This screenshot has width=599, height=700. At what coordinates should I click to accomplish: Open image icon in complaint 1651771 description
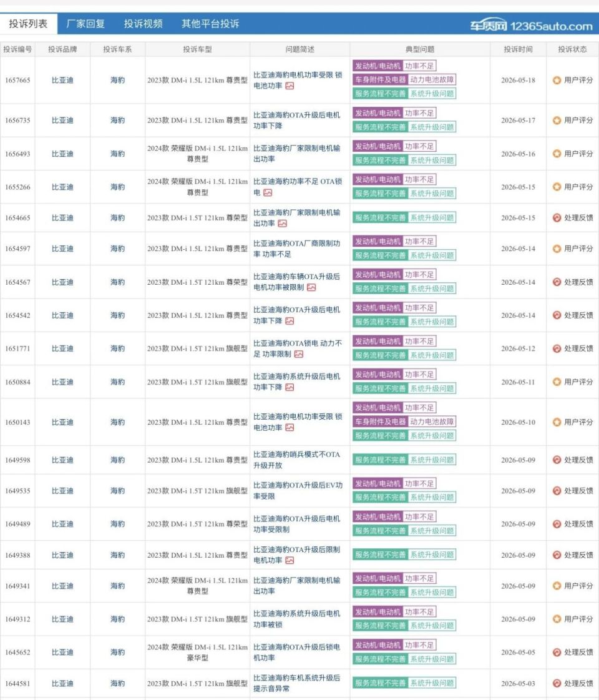(299, 354)
